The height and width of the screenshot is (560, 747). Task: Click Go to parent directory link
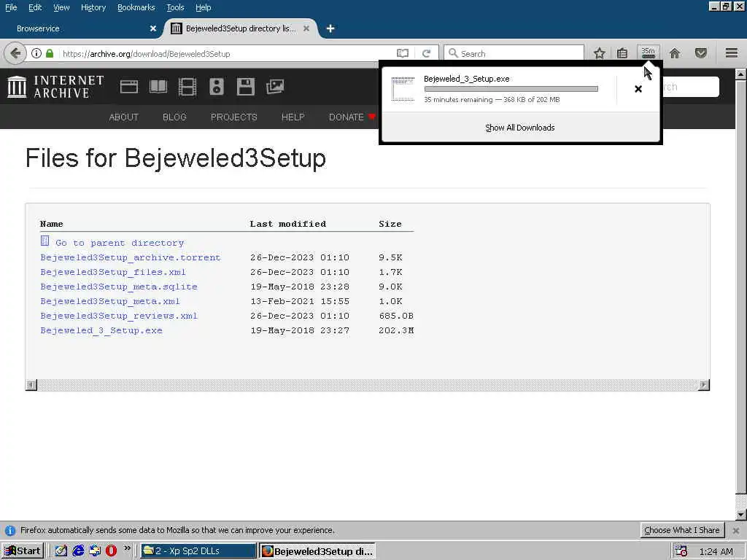(x=120, y=243)
